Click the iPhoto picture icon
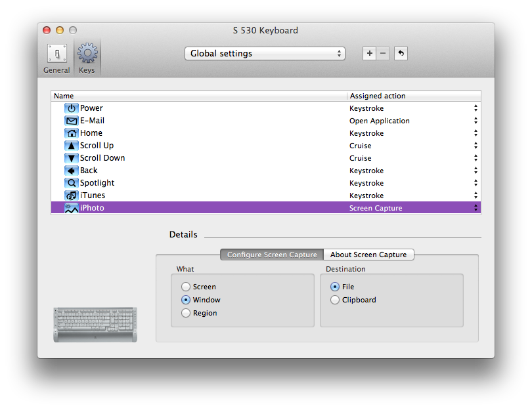The image size is (532, 410). pos(71,208)
